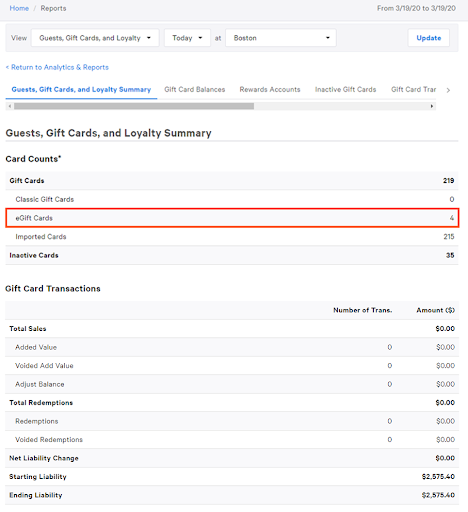Click the Added Value row label
The height and width of the screenshot is (512, 468).
tap(36, 347)
